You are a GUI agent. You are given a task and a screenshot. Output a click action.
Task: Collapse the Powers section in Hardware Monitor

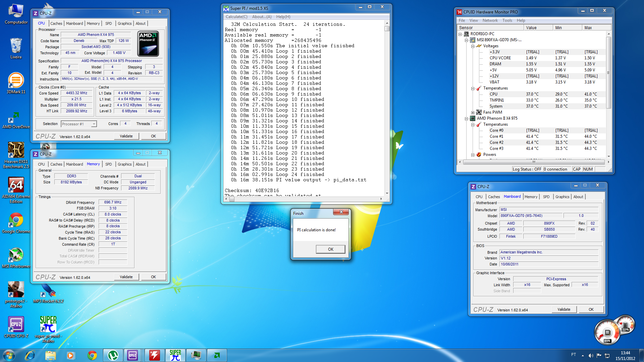(x=473, y=155)
